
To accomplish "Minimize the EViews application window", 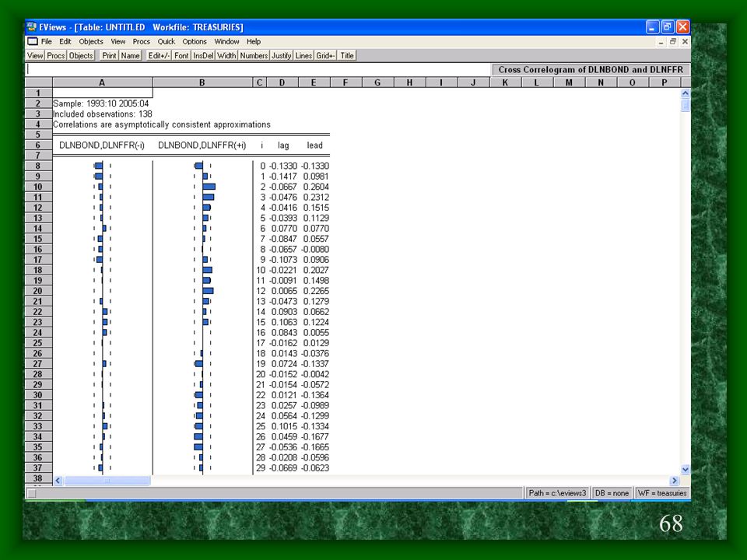I will (x=652, y=27).
